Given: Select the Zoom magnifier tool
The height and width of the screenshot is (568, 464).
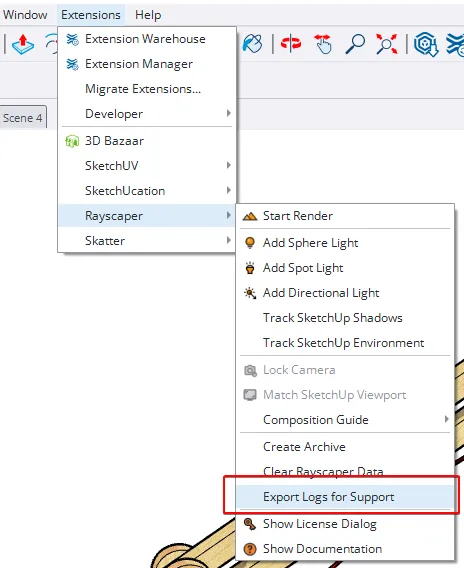Looking at the screenshot, I should [355, 44].
